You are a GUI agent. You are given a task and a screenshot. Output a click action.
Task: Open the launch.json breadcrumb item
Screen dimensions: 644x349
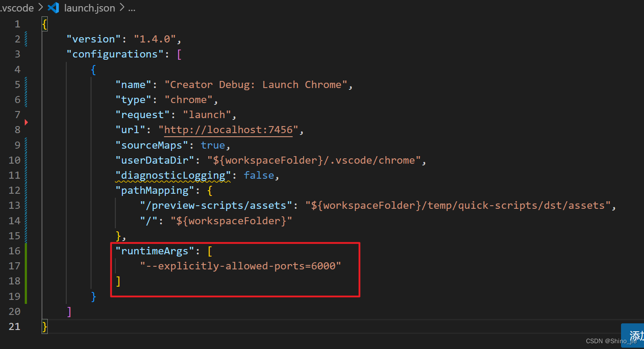click(89, 8)
